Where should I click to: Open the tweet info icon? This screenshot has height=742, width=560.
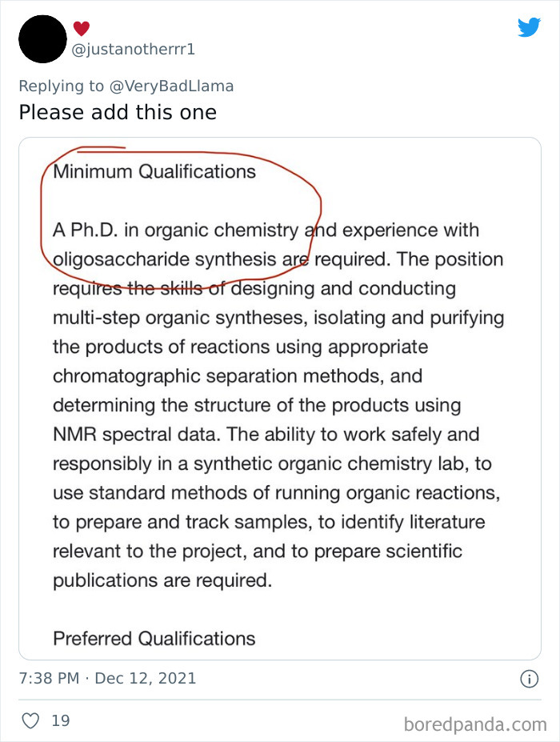529,679
